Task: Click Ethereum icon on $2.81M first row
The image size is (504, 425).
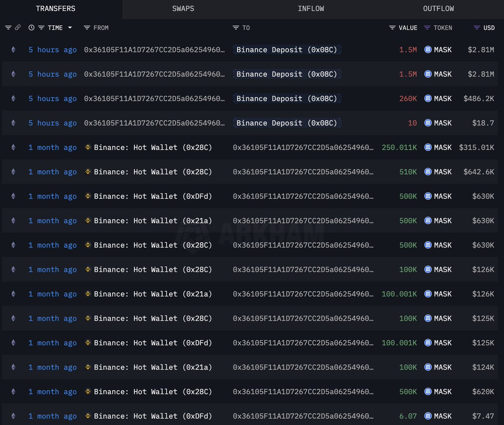Action: click(13, 50)
